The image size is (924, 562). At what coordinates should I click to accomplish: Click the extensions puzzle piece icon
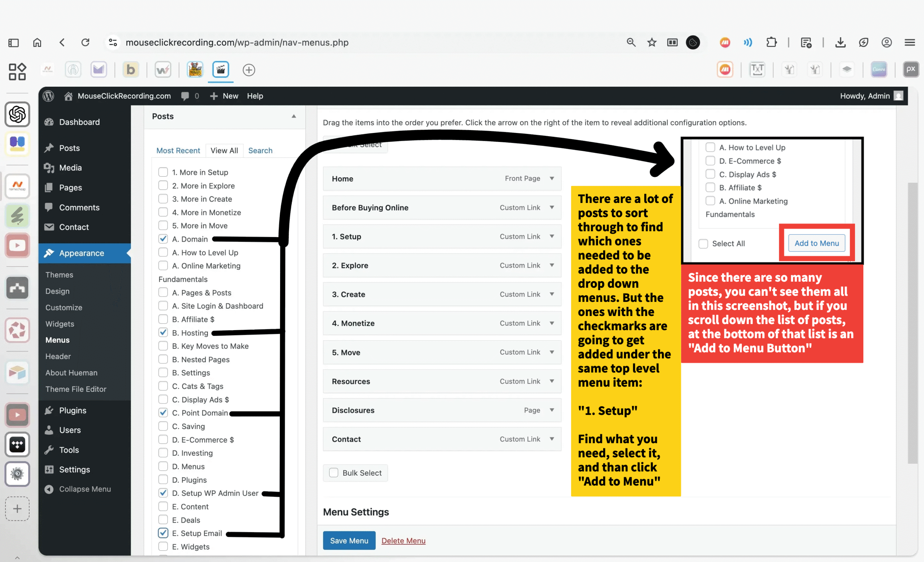tap(771, 42)
